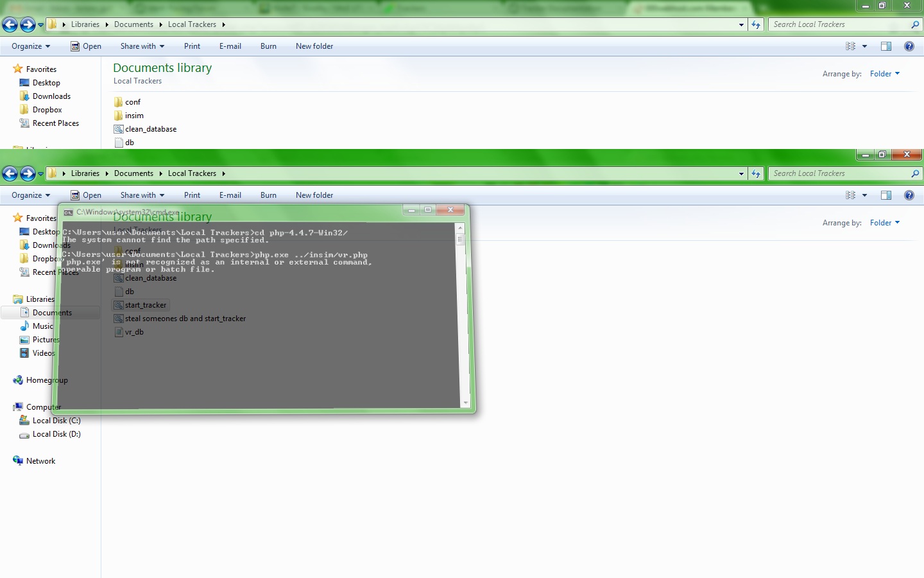Select Network in the navigation pane

pos(34,461)
